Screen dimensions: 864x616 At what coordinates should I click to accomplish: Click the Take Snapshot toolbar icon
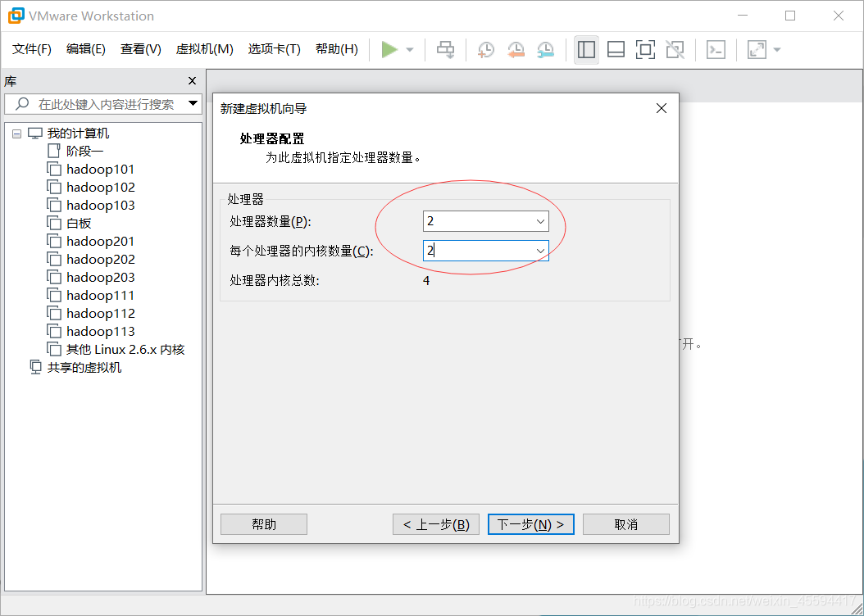click(x=485, y=49)
